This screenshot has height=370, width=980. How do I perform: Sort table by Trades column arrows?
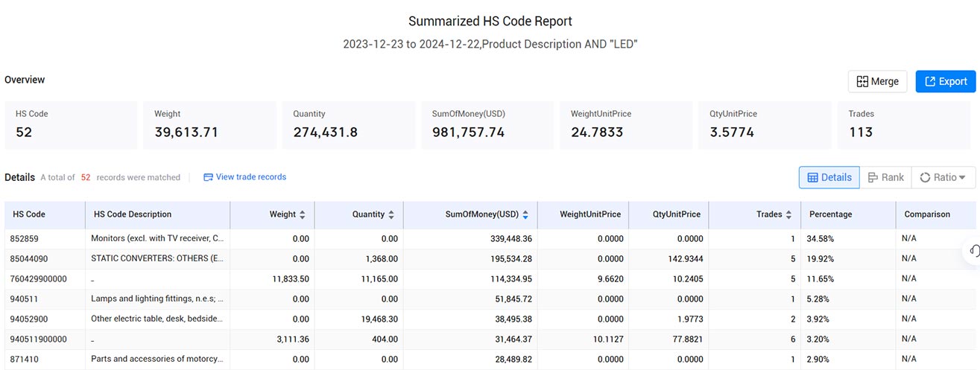788,214
